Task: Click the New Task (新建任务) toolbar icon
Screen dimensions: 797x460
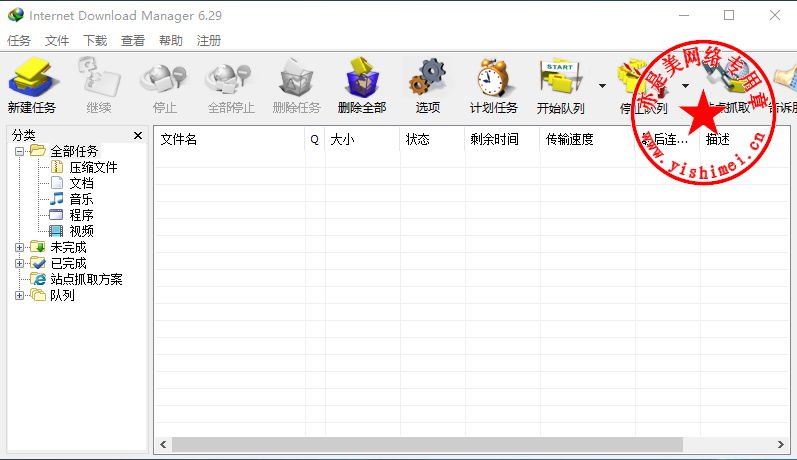Action: click(33, 77)
